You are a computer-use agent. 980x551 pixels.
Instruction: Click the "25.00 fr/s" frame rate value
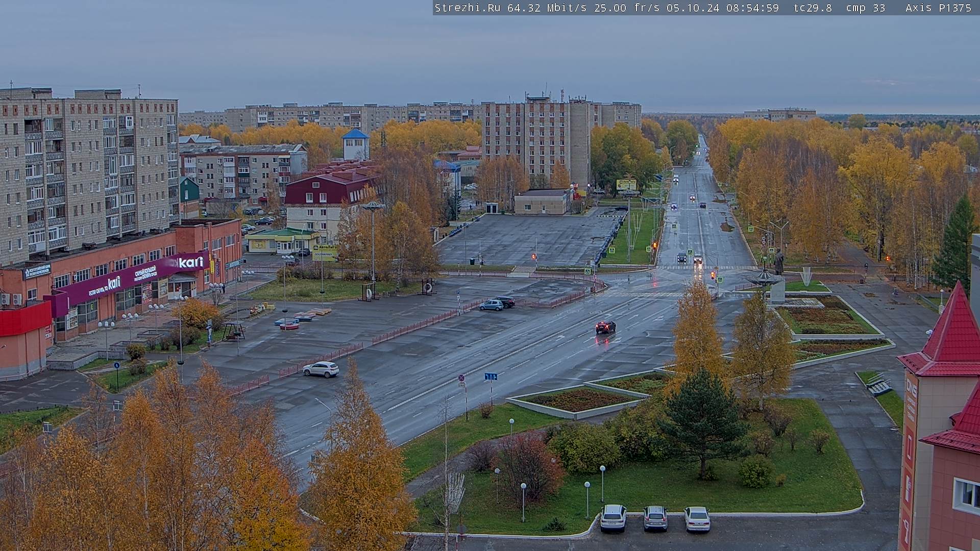pos(627,8)
